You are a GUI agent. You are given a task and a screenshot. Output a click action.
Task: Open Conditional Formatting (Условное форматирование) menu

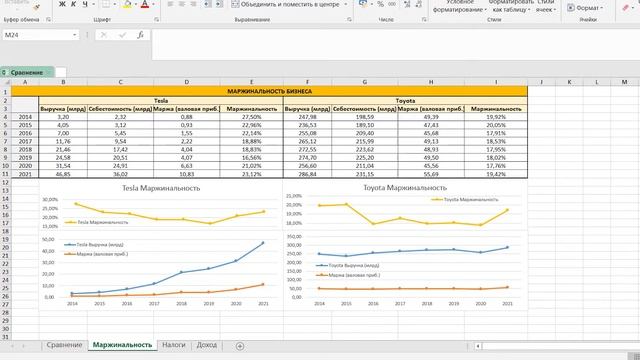(460, 6)
